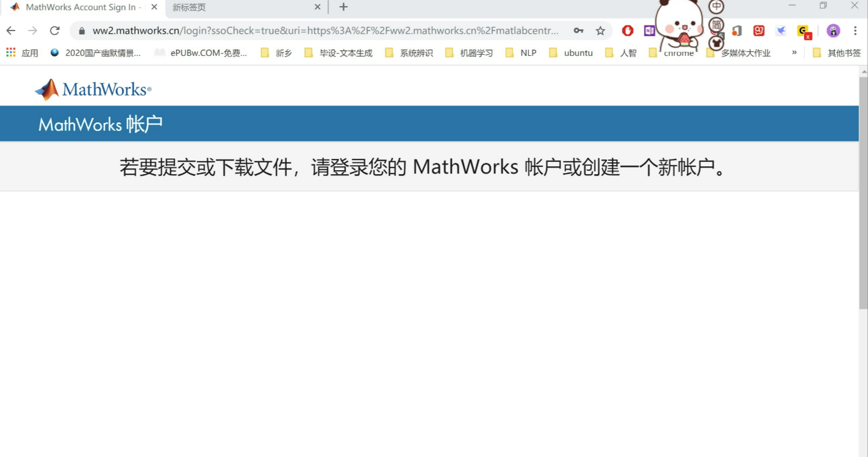This screenshot has height=457, width=868.
Task: Open the red AdBlock hand extension
Action: pos(627,30)
